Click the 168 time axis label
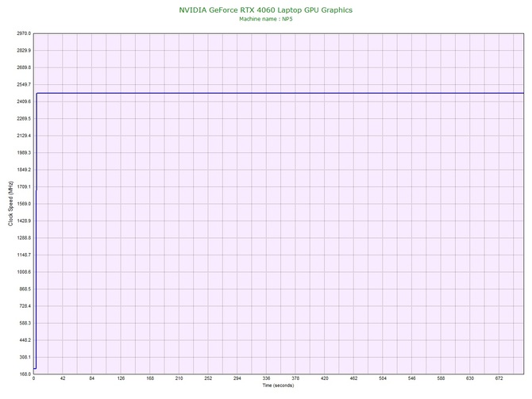 coord(150,378)
